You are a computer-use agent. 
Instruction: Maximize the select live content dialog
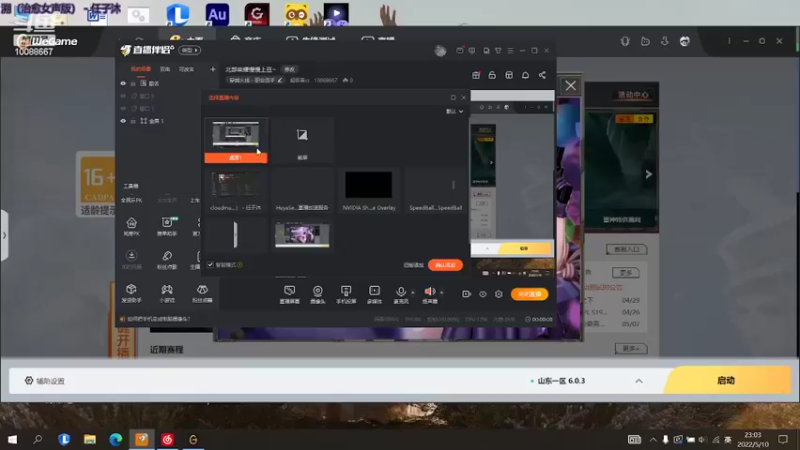coord(453,97)
